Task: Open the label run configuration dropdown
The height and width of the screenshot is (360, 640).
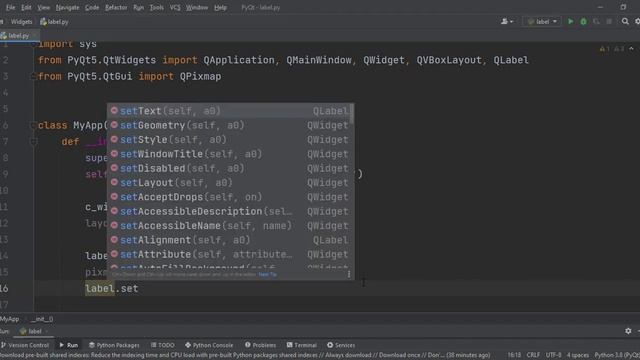Action: pyautogui.click(x=542, y=22)
